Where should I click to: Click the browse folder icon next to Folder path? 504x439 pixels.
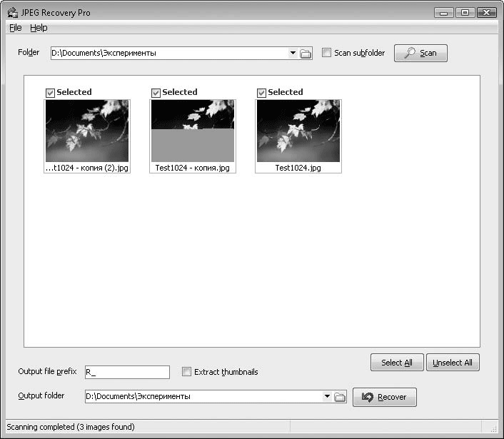pos(306,54)
